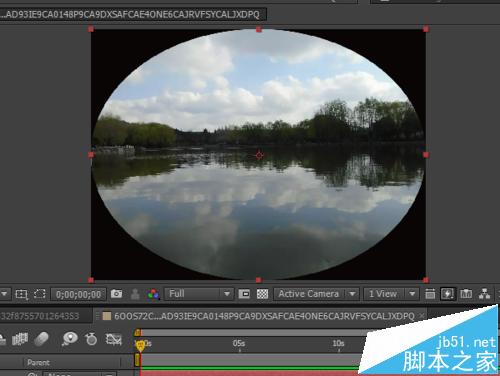
Task: Click the Show Snapshot person icon
Action: point(135,294)
